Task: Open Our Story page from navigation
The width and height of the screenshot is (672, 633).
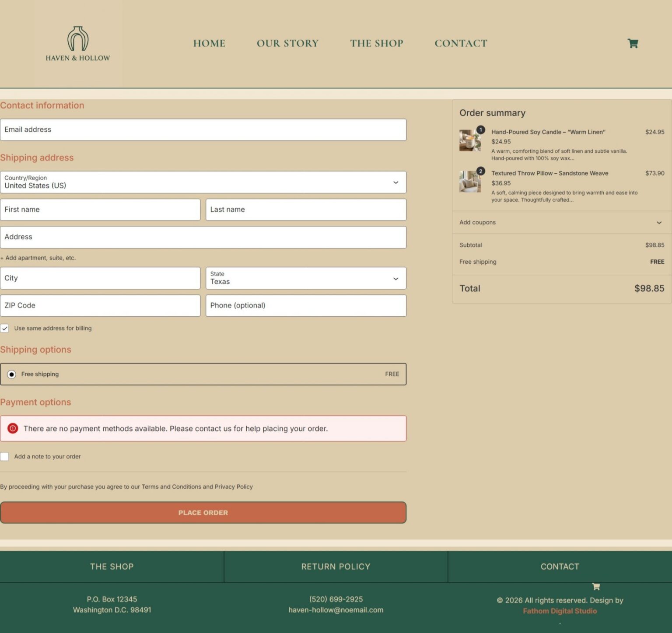Action: [287, 43]
